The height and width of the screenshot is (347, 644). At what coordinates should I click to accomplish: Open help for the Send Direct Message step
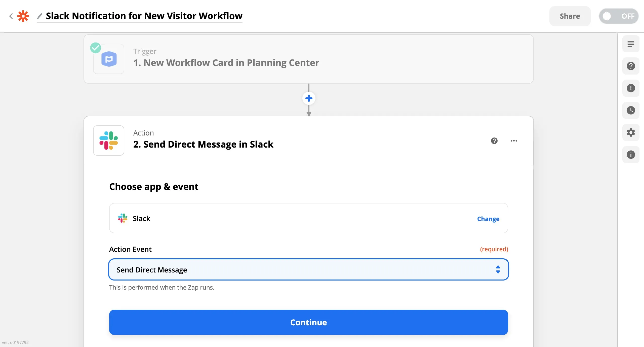click(x=494, y=141)
